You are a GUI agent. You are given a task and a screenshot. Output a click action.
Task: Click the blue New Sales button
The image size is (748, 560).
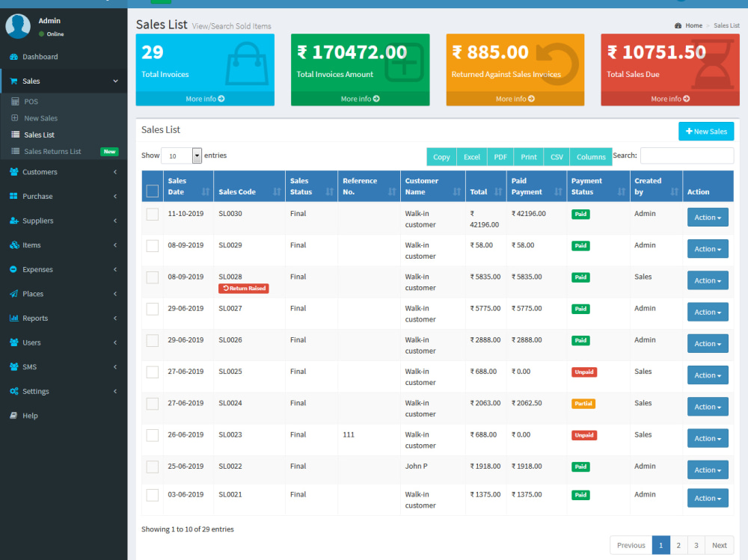(706, 131)
